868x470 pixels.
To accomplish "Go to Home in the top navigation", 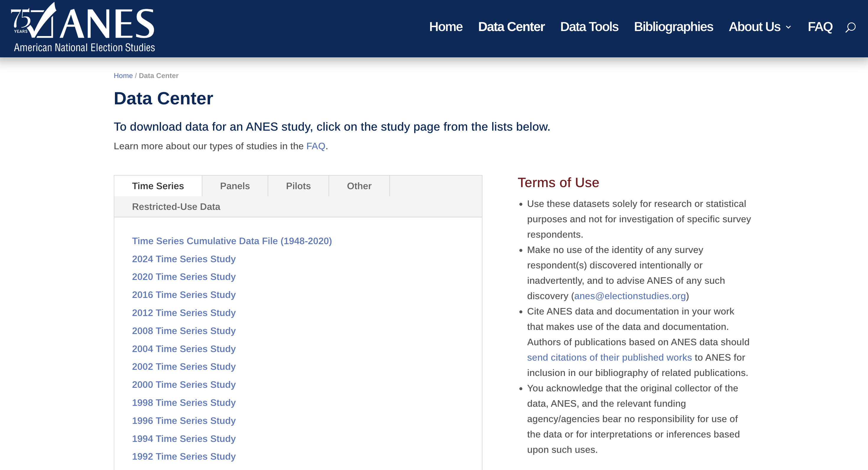I will (x=446, y=27).
